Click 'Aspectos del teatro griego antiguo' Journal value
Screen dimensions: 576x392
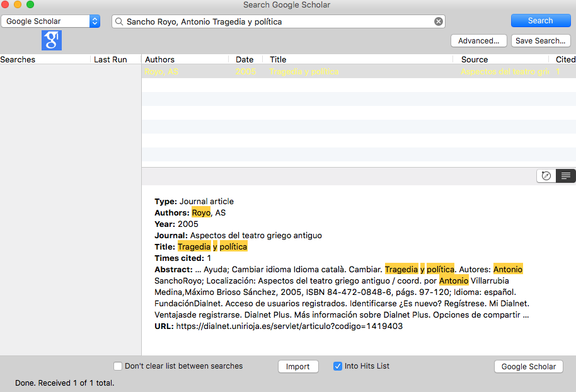[256, 236]
